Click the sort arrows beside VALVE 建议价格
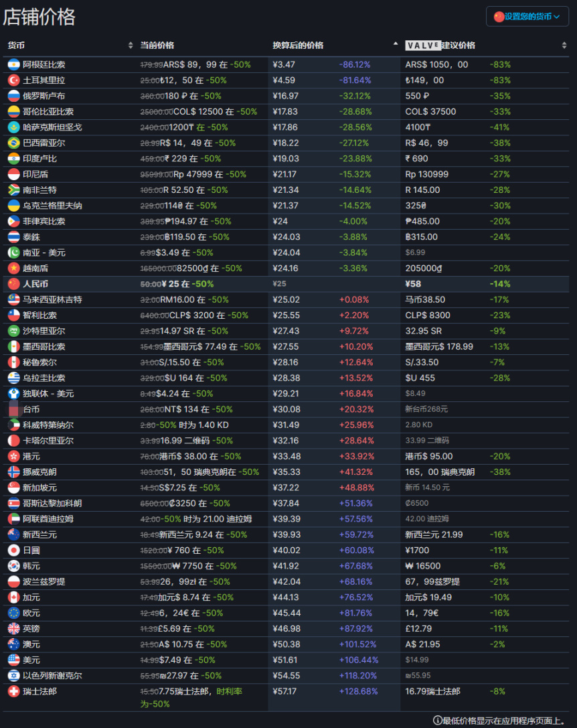 click(564, 46)
